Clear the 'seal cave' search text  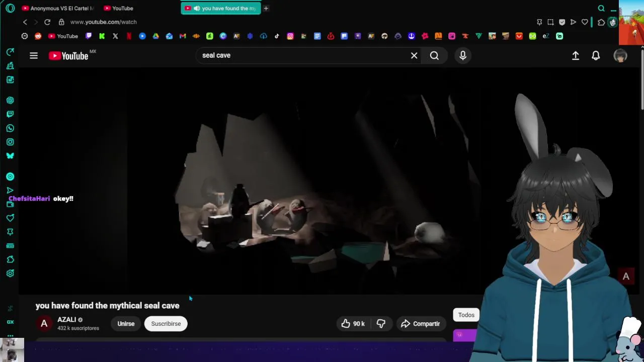[414, 56]
